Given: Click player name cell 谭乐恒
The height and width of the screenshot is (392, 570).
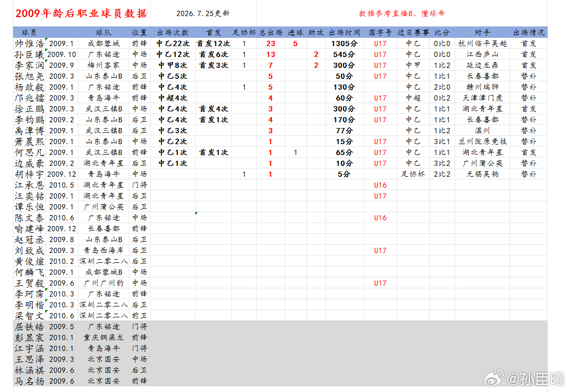Looking at the screenshot, I should (x=30, y=207).
